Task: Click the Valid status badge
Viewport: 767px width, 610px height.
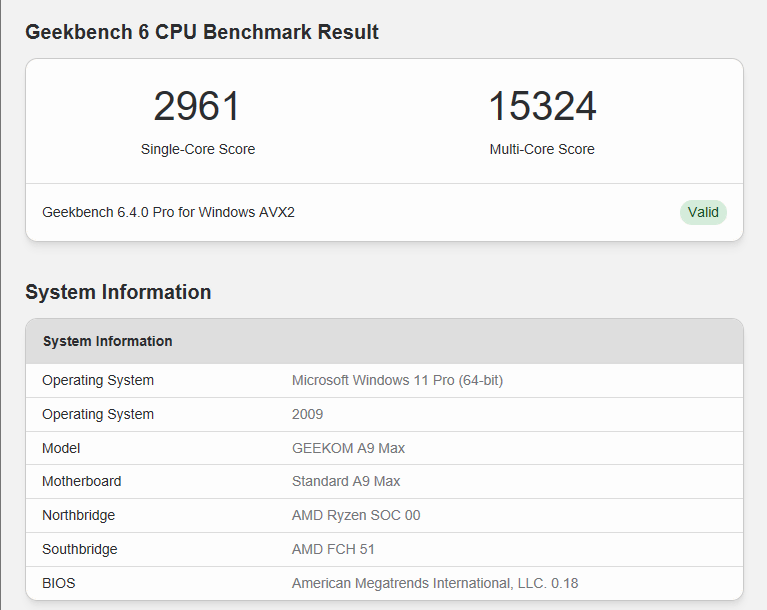Action: tap(703, 212)
